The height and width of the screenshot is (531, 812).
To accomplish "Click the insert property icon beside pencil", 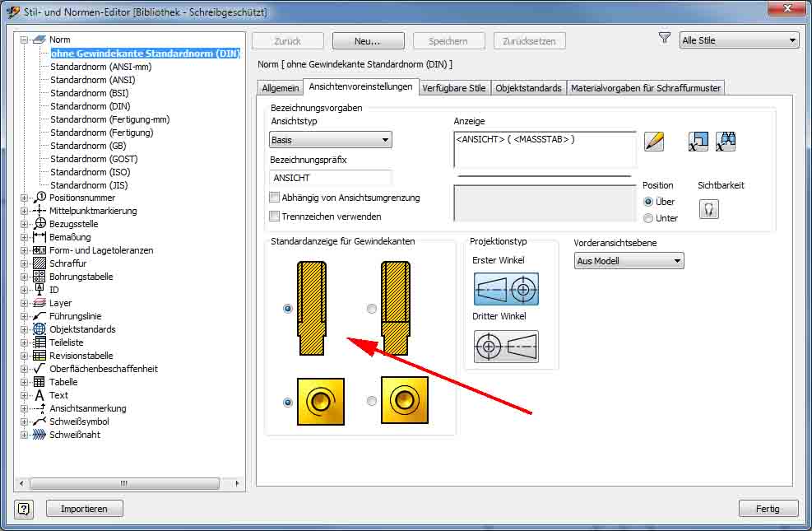I will [x=698, y=141].
